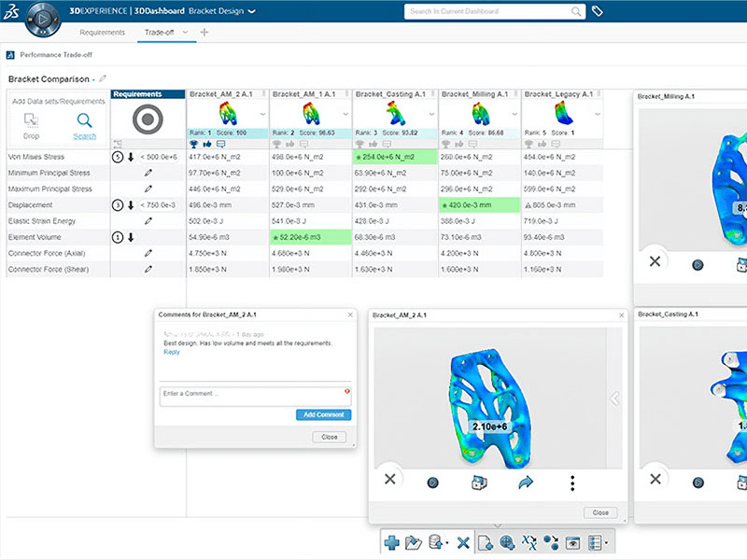Screen dimensions: 747x560
Task: Click the database export icon in bottom toolbar
Action: (435, 542)
